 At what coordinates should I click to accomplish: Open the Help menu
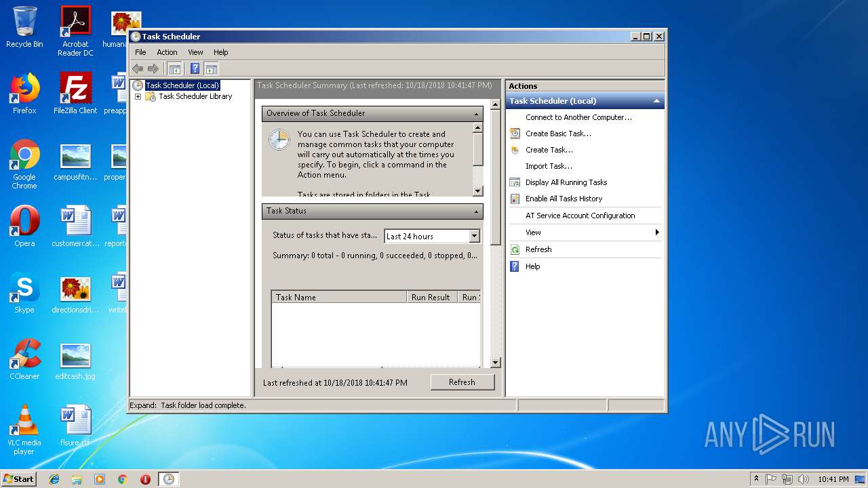coord(221,52)
